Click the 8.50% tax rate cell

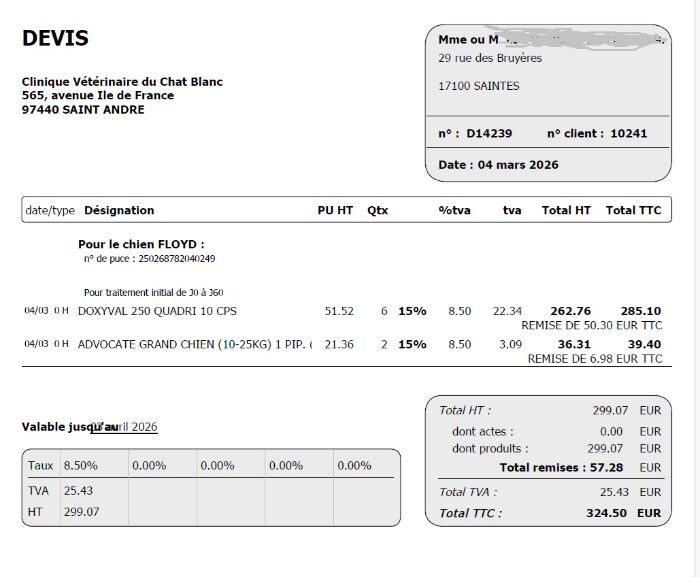[x=80, y=466]
